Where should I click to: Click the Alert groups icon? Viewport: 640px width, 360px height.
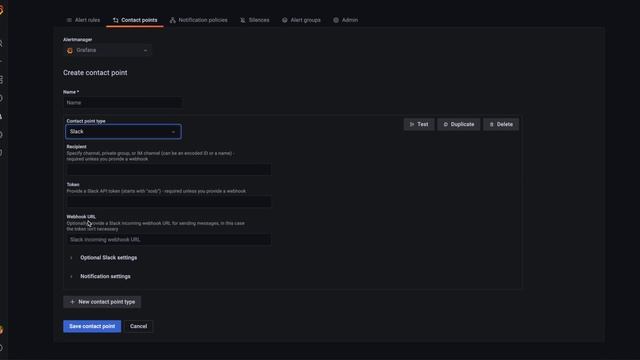284,20
